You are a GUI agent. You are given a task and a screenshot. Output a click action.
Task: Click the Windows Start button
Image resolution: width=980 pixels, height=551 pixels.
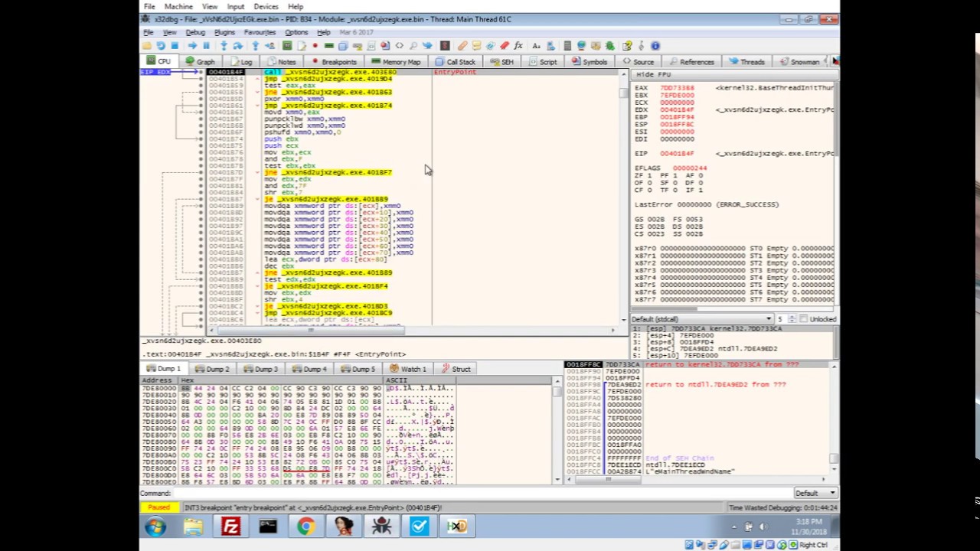pos(155,527)
